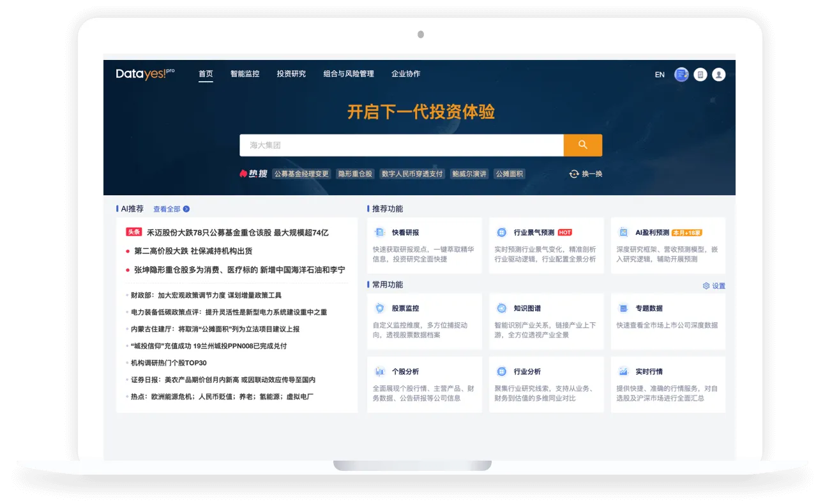The height and width of the screenshot is (504, 825).
Task: Open 股票监控 feature icon
Action: [379, 308]
